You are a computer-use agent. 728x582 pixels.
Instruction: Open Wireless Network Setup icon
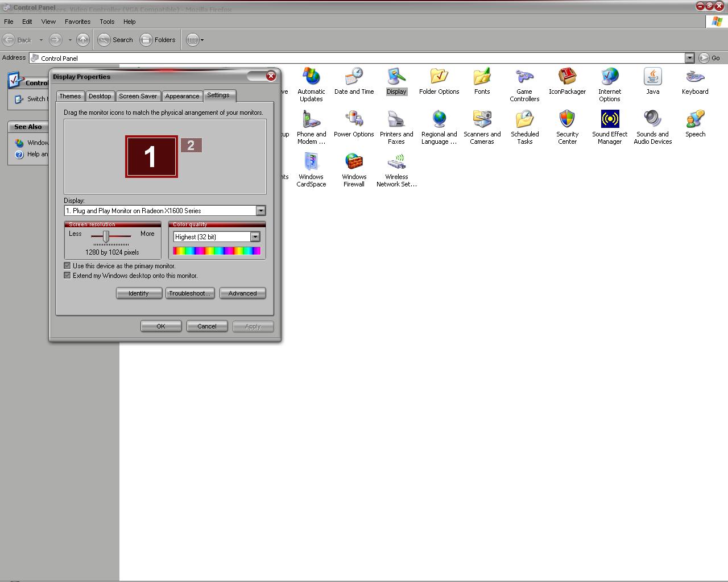pos(396,169)
